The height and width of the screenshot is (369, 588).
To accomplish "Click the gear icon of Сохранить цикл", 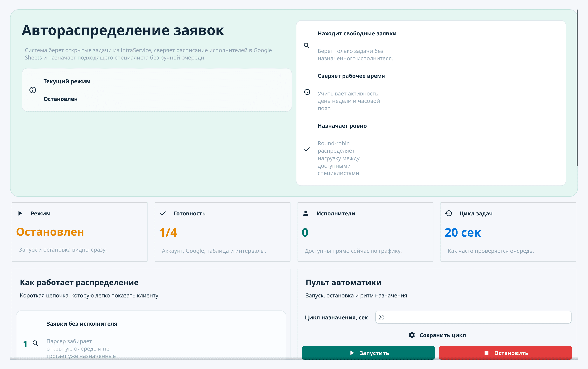I will (x=412, y=335).
